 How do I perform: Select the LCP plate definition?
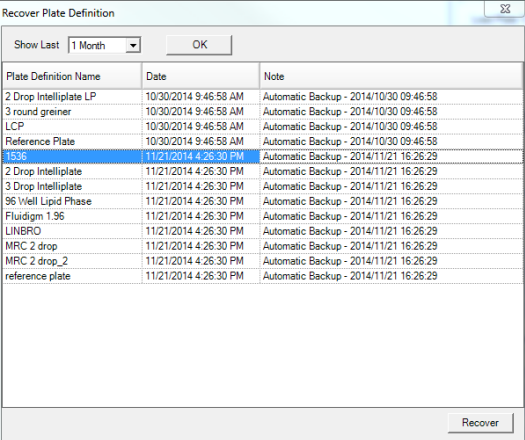[262, 127]
